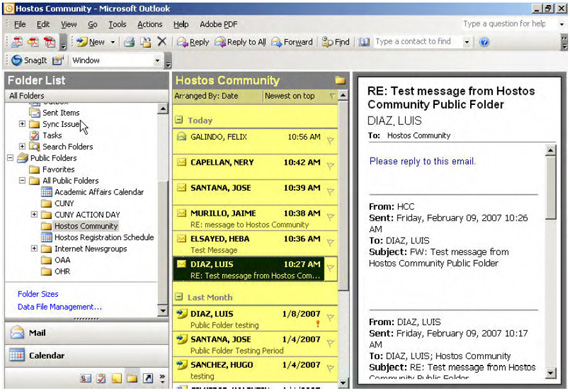
Task: Click the Arranged By: Date header
Action: (217, 96)
